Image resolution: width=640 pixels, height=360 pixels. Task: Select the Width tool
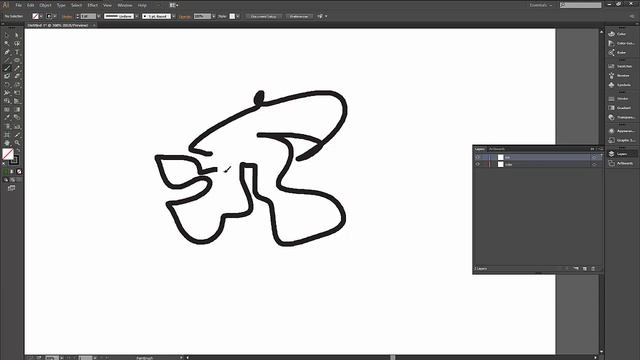(x=7, y=93)
